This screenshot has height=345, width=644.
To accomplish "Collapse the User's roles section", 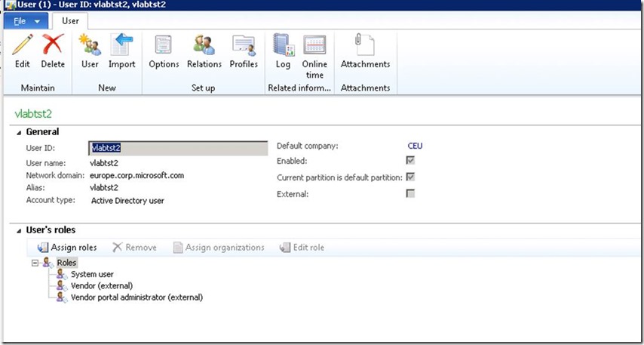I will coord(19,230).
